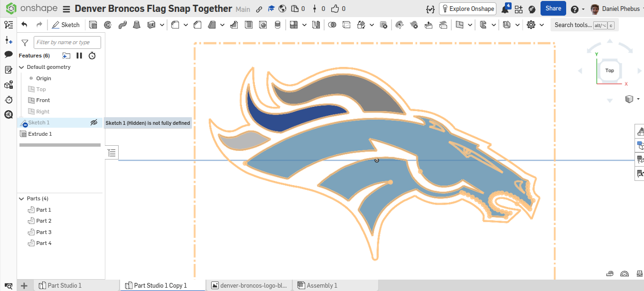
Task: Redo the last action
Action: 39,25
